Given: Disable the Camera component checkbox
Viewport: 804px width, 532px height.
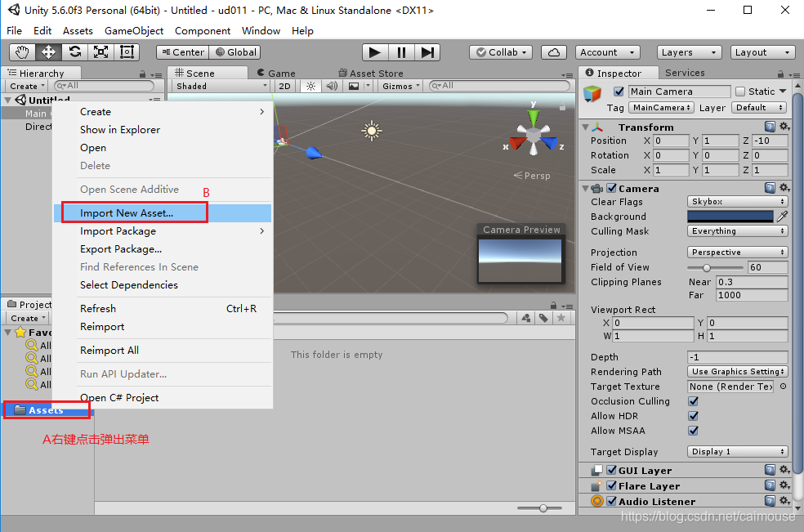Looking at the screenshot, I should (x=612, y=188).
